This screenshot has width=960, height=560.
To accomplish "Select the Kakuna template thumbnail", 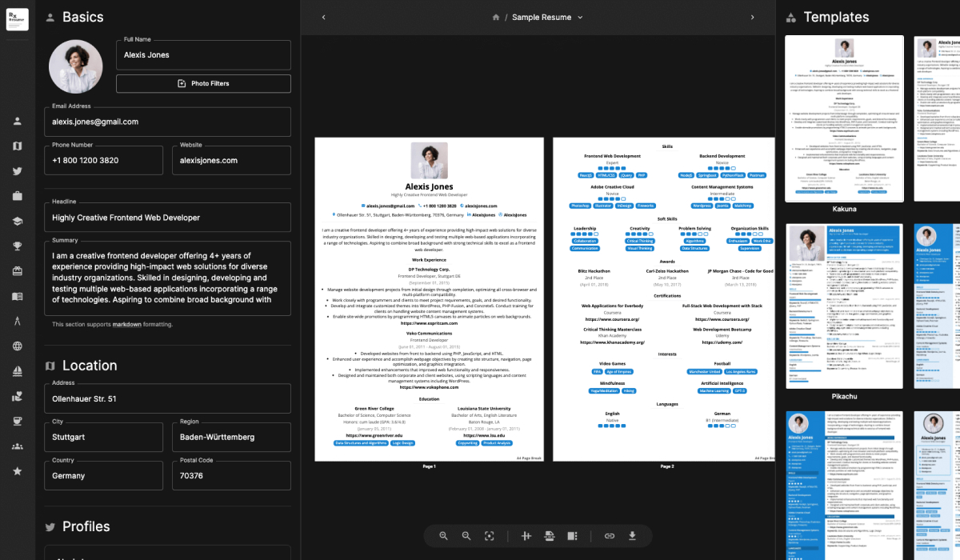I will [844, 118].
